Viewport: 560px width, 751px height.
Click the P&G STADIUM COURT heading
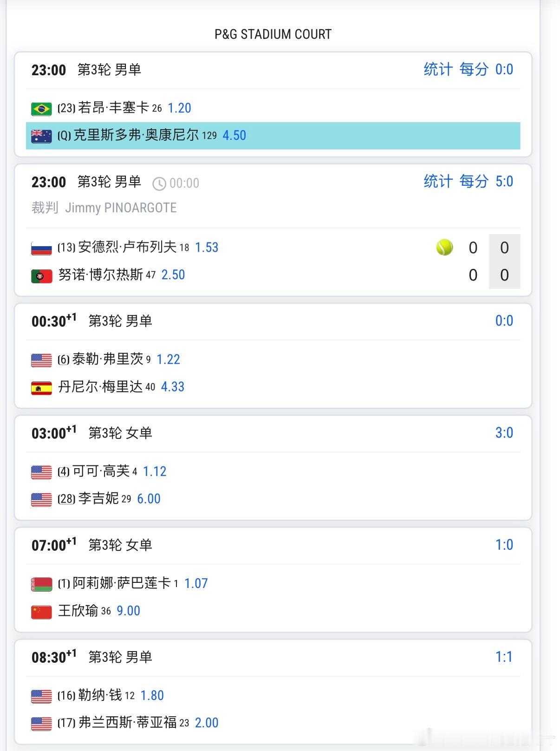coord(273,34)
